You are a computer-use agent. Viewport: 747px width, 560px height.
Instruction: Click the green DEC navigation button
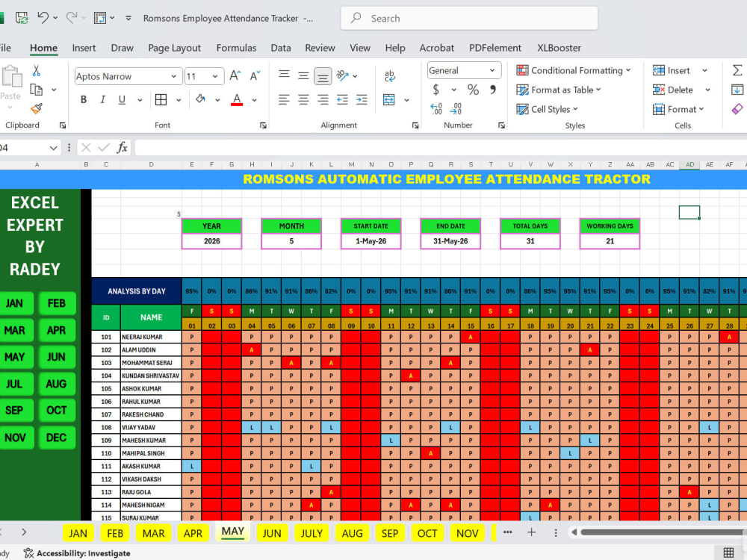click(x=56, y=438)
